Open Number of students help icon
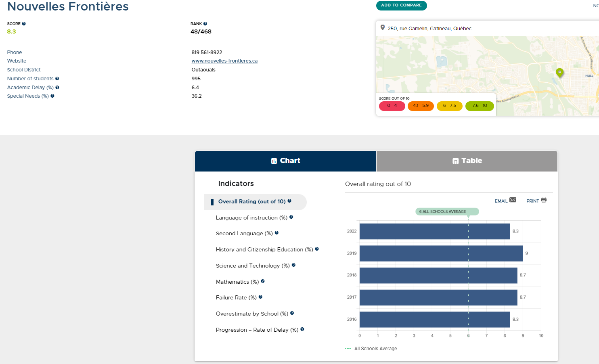 click(57, 79)
